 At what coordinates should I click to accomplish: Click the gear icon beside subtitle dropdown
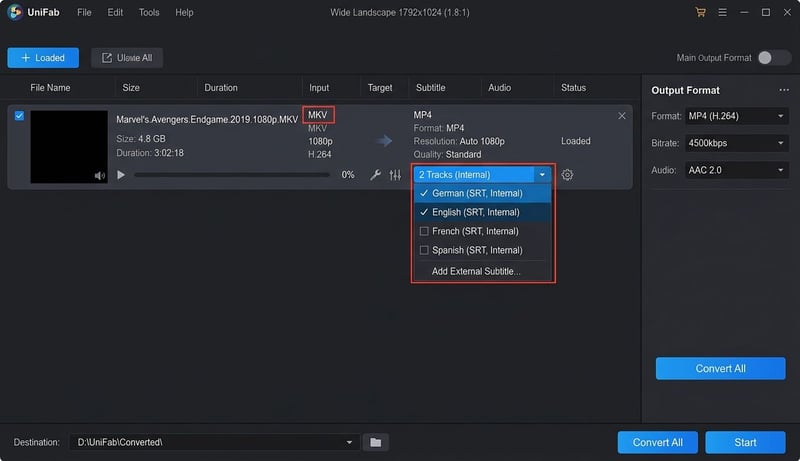point(567,175)
